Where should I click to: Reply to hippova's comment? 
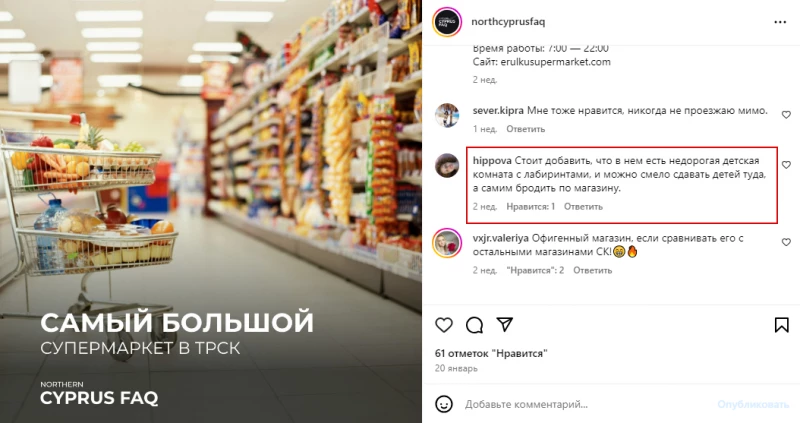583,207
